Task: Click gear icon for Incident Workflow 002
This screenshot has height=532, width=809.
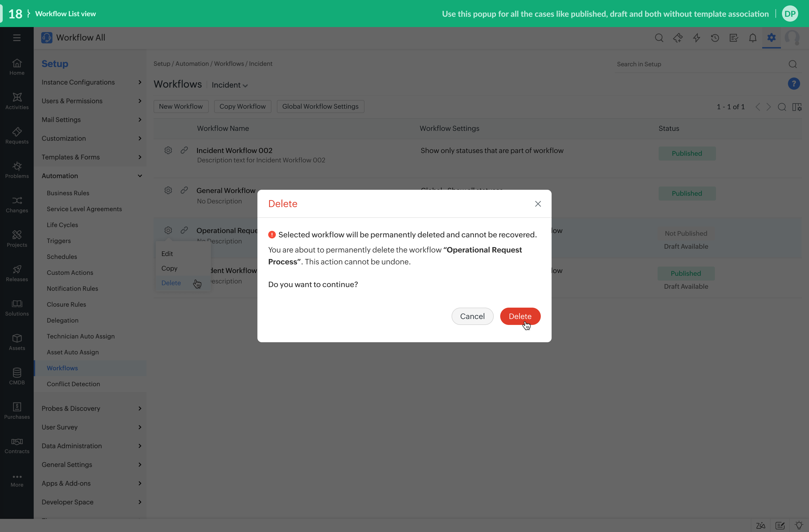Action: [x=168, y=150]
